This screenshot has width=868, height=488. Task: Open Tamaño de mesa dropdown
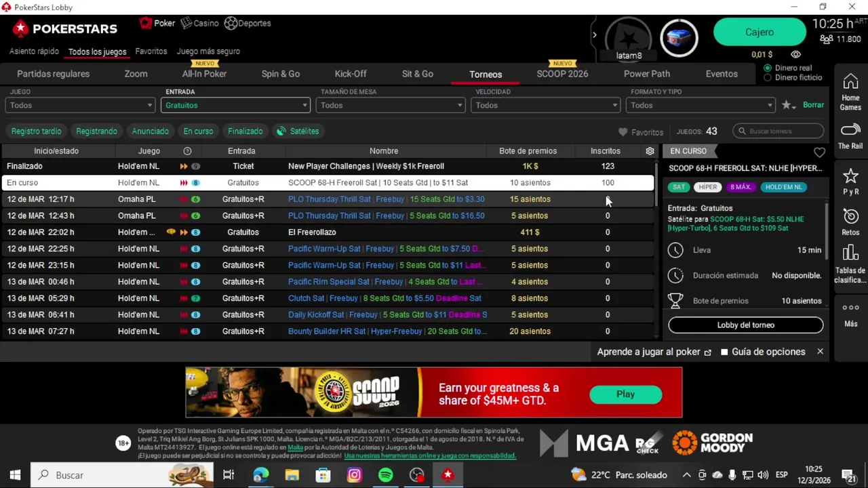[x=391, y=105]
